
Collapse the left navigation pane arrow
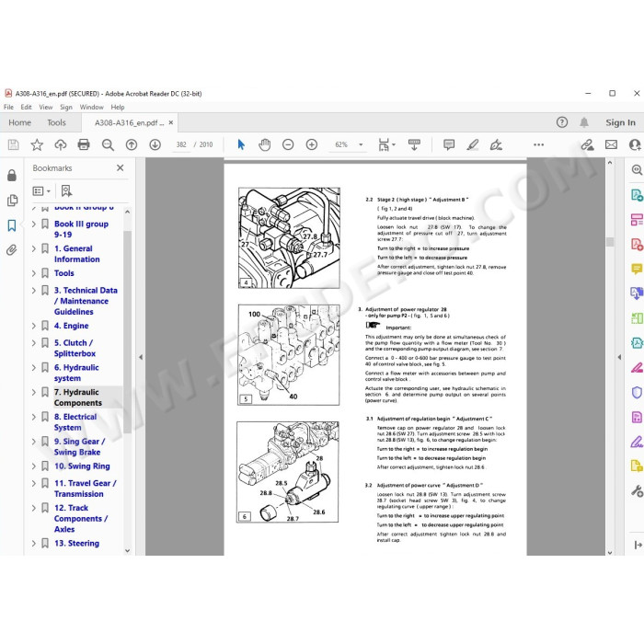(141, 357)
